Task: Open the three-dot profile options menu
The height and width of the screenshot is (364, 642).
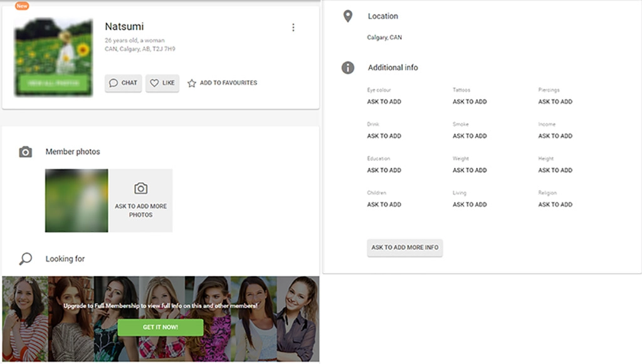Action: (x=293, y=28)
